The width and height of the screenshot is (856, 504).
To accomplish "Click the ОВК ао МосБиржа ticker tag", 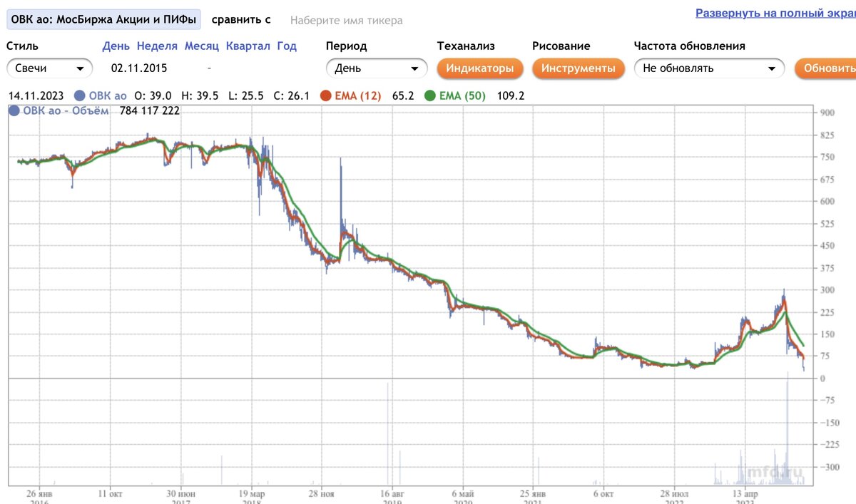I will 103,19.
